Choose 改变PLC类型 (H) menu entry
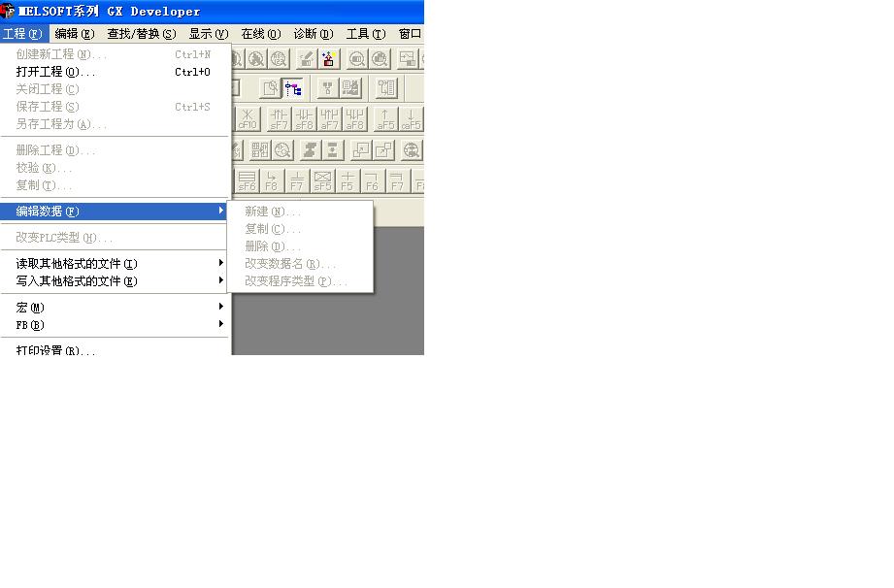Viewport: 894px width, 588px height. [116, 238]
